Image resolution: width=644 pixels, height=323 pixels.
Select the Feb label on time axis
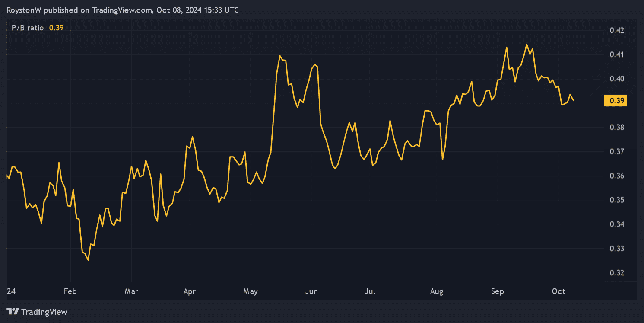point(70,291)
